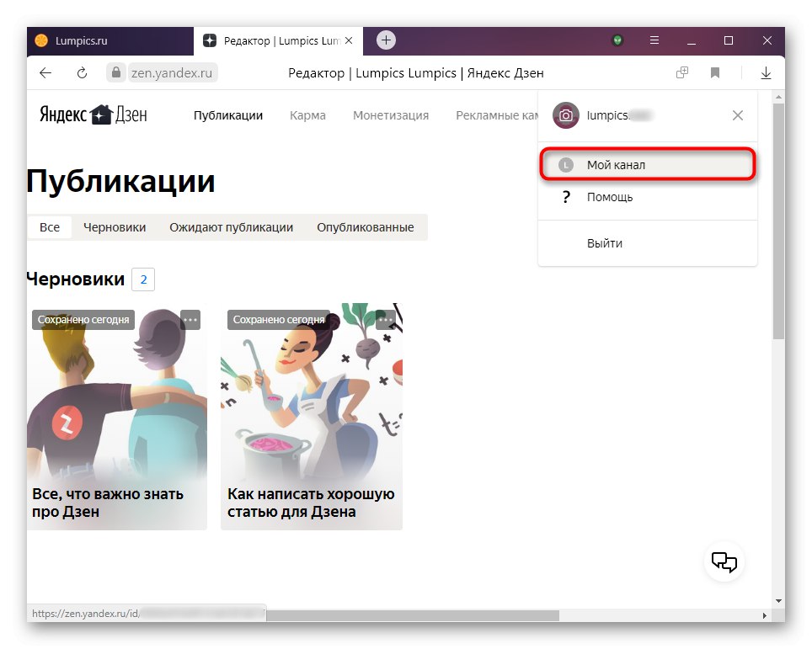Viewport: 812px width, 649px height.
Task: Open the Карма navigation item
Action: click(x=307, y=115)
